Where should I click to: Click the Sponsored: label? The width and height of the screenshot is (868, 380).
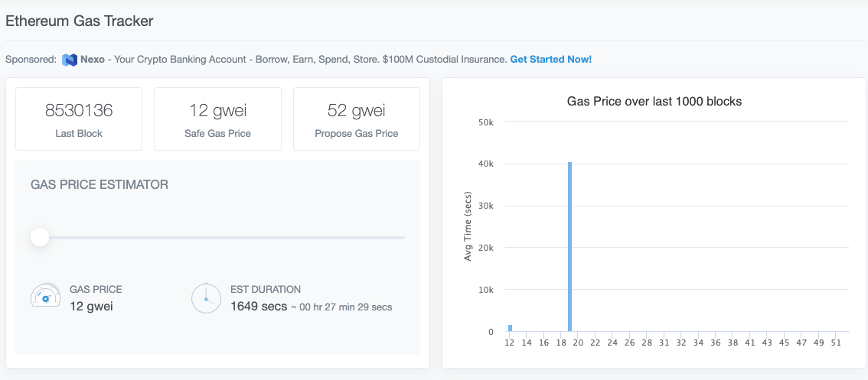click(x=31, y=59)
